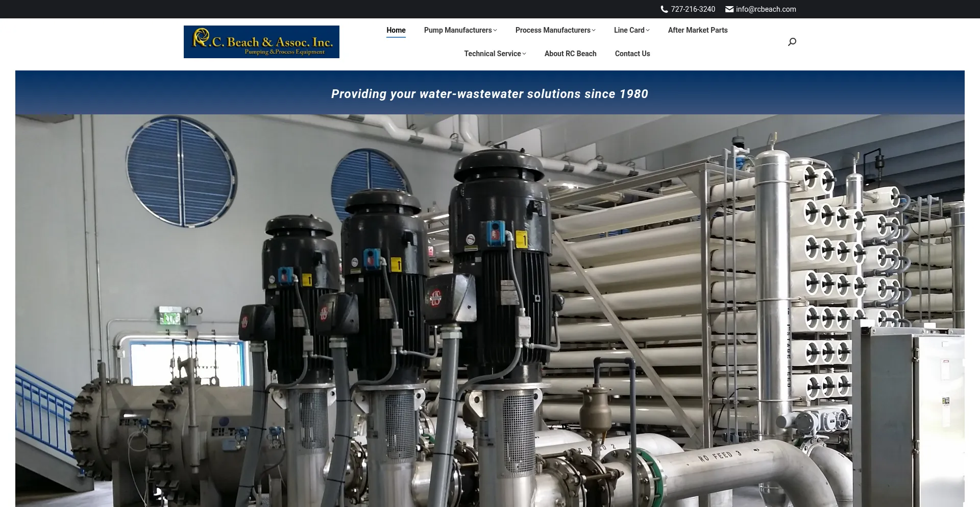Viewport: 980px width, 507px height.
Task: Click the water-wastewater solutions banner heading
Action: 489,94
